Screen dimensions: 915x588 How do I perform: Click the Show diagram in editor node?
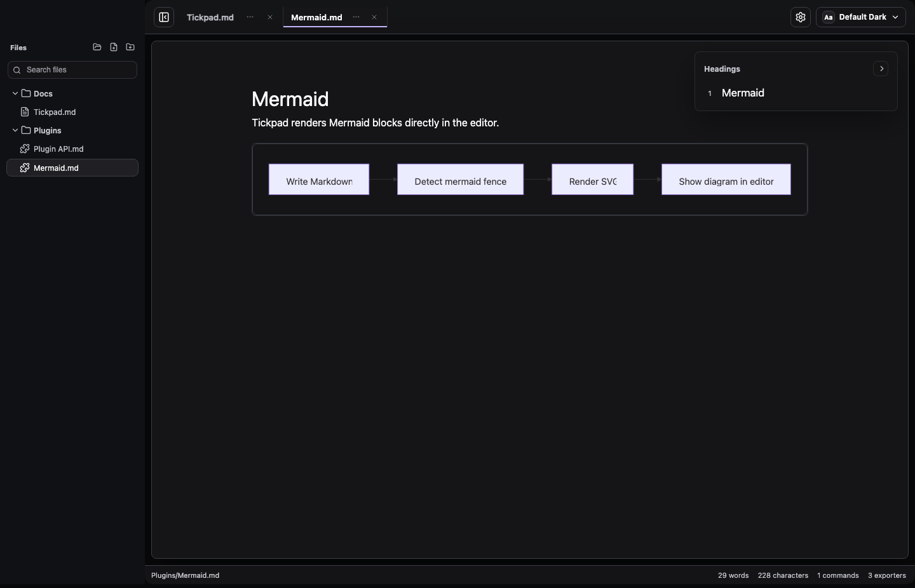pos(726,180)
